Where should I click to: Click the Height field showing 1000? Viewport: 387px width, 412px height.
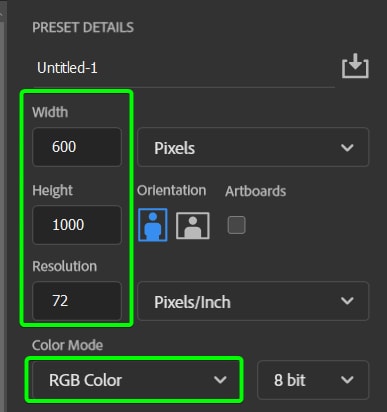[77, 225]
